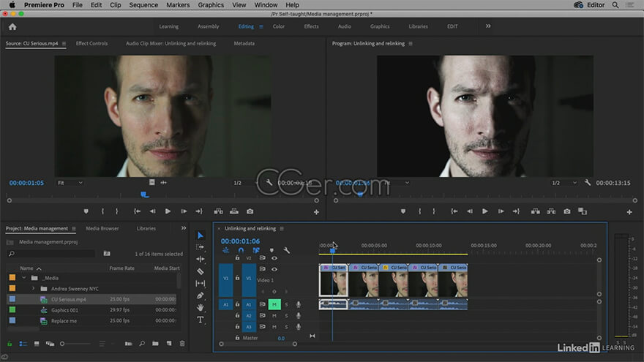Toggle V2 track output eye

(x=274, y=258)
